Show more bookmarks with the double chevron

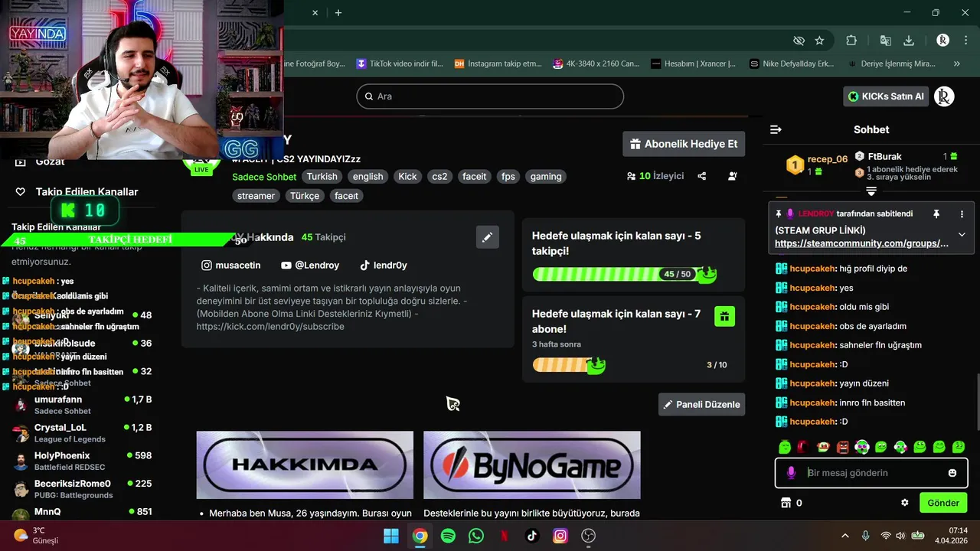956,64
